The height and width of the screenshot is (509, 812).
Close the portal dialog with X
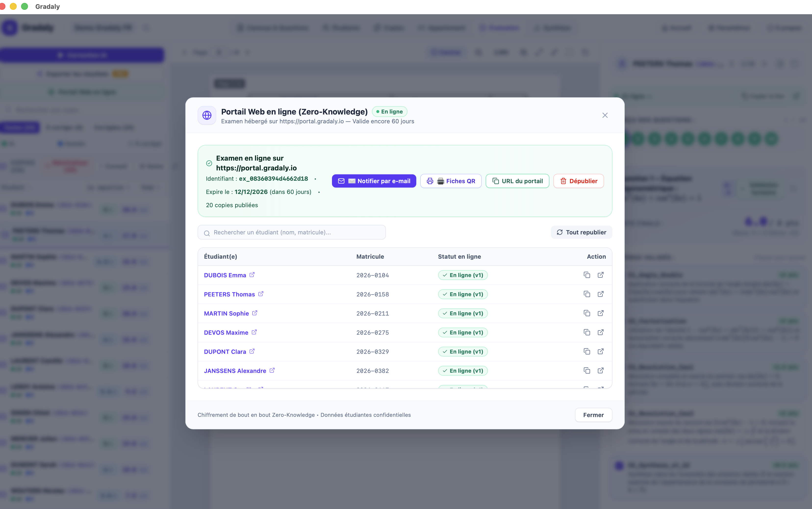click(x=605, y=115)
